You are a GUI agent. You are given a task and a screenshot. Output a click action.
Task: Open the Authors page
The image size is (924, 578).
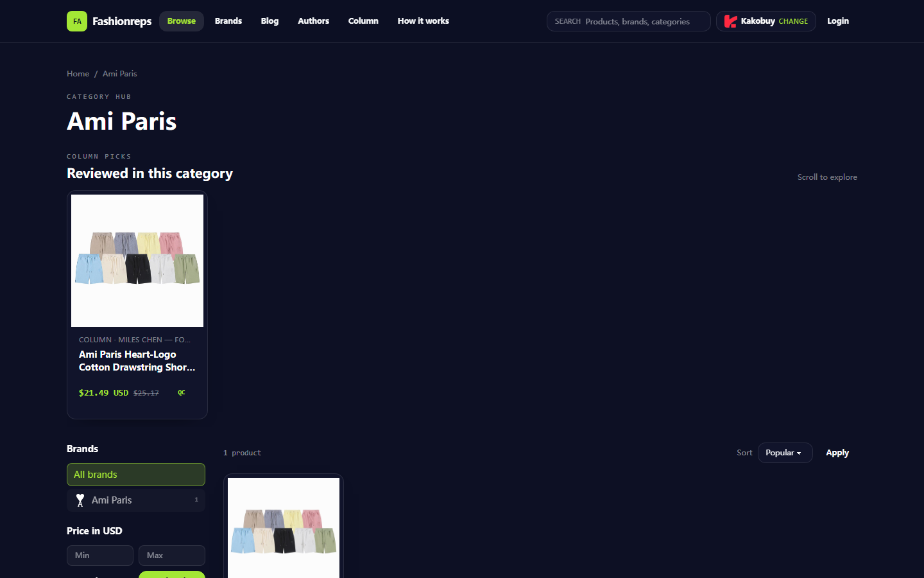(313, 21)
